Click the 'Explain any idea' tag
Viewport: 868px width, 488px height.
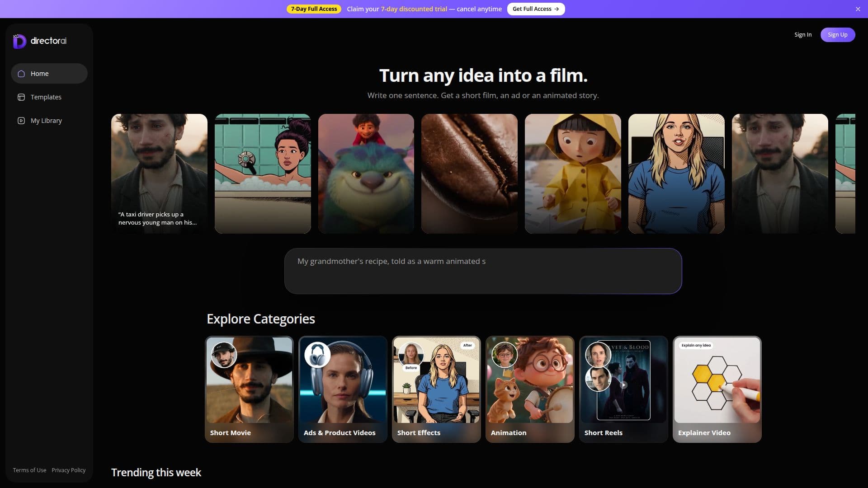(696, 345)
